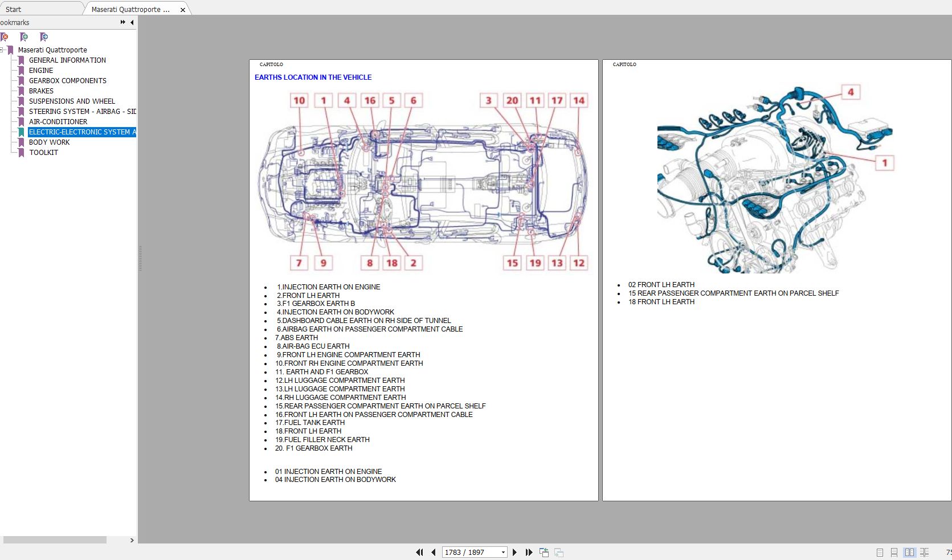Viewport: 952px width, 560px height.
Task: Click the 04 INJECTION EARTH ON BODYWORK line
Action: pos(336,480)
